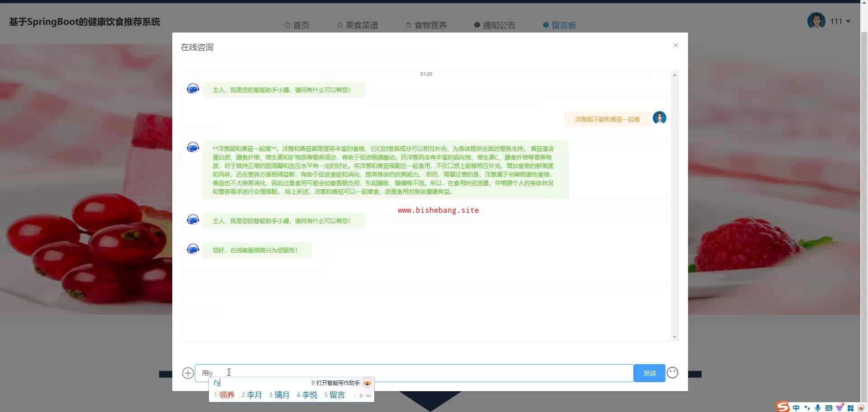This screenshot has width=868, height=412.
Task: Close the 在线咨询 dialog
Action: pyautogui.click(x=675, y=45)
